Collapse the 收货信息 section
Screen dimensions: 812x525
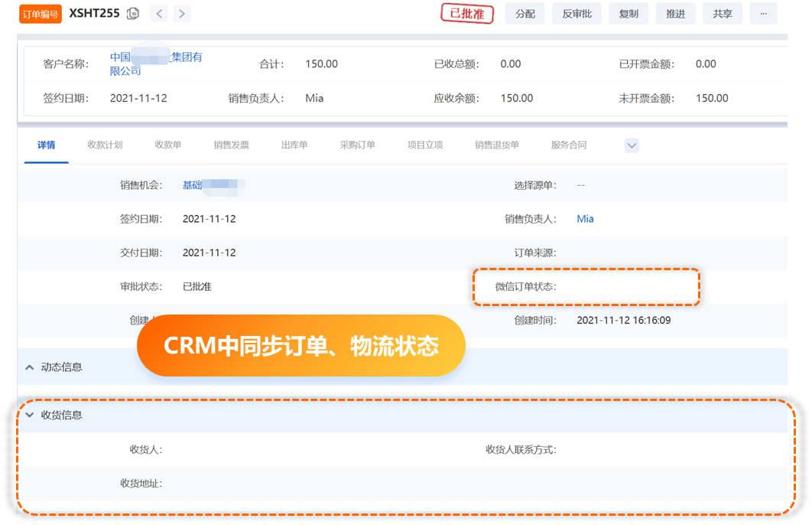pos(30,416)
